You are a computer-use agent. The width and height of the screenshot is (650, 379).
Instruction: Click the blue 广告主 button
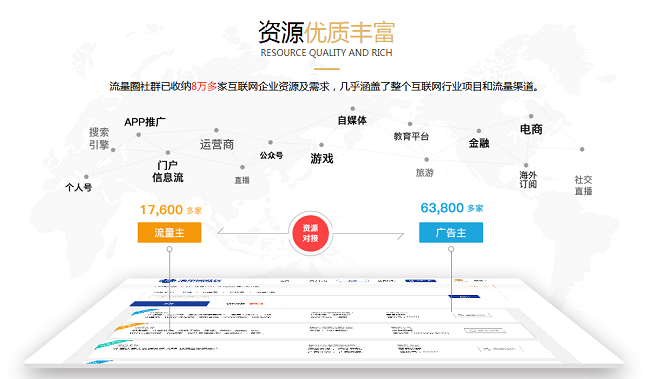(x=451, y=233)
